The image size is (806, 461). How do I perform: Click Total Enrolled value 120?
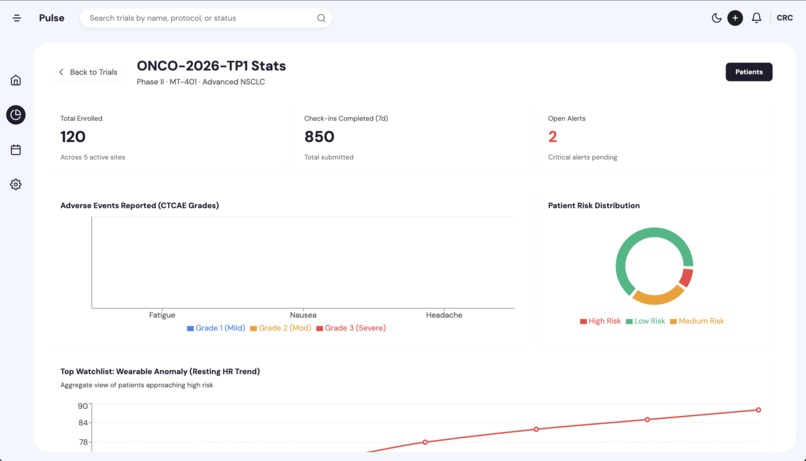pos(73,137)
